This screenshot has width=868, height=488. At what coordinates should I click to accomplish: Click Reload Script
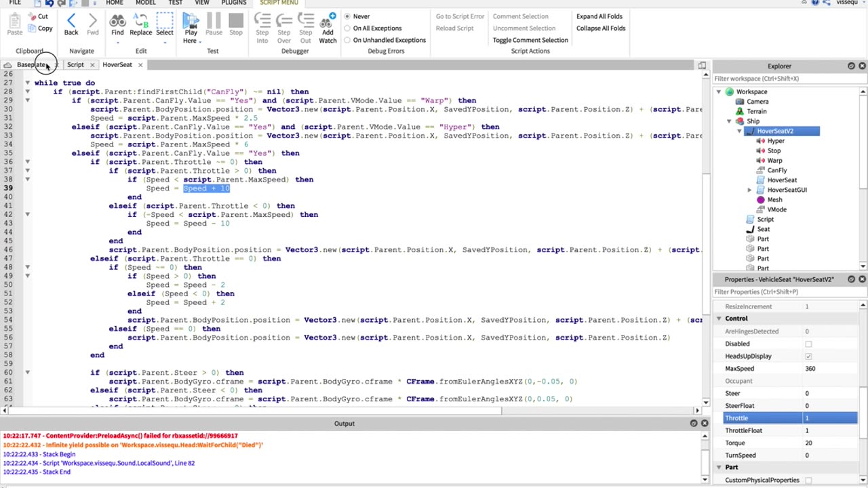[454, 28]
